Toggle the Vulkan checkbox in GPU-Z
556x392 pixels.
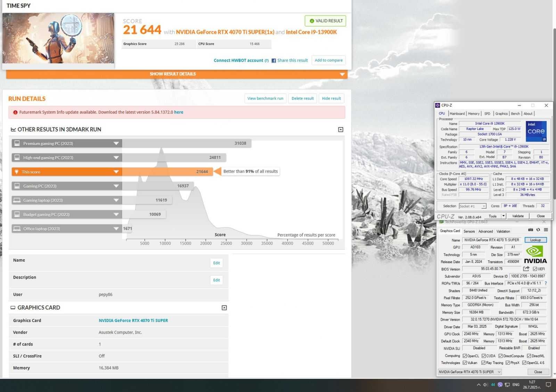(x=465, y=363)
